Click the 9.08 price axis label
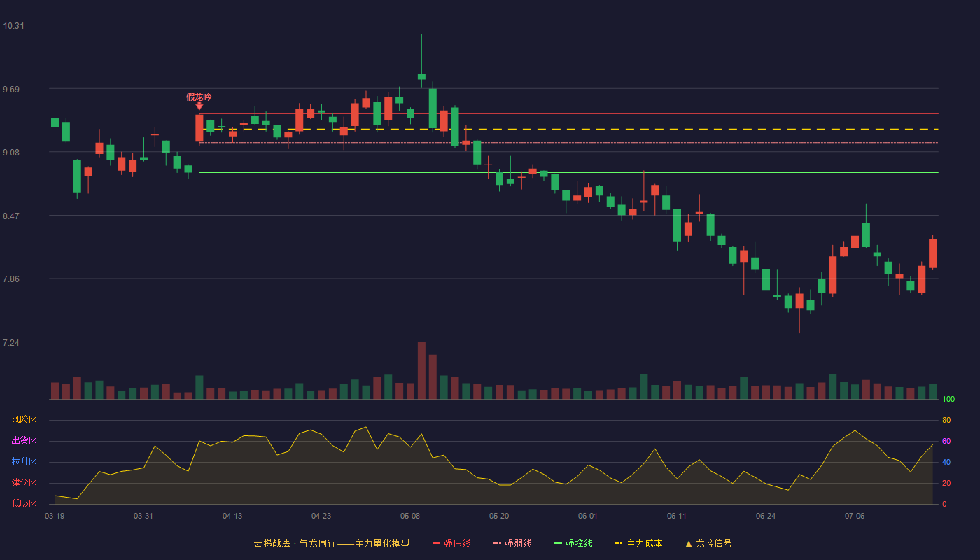 tap(11, 153)
